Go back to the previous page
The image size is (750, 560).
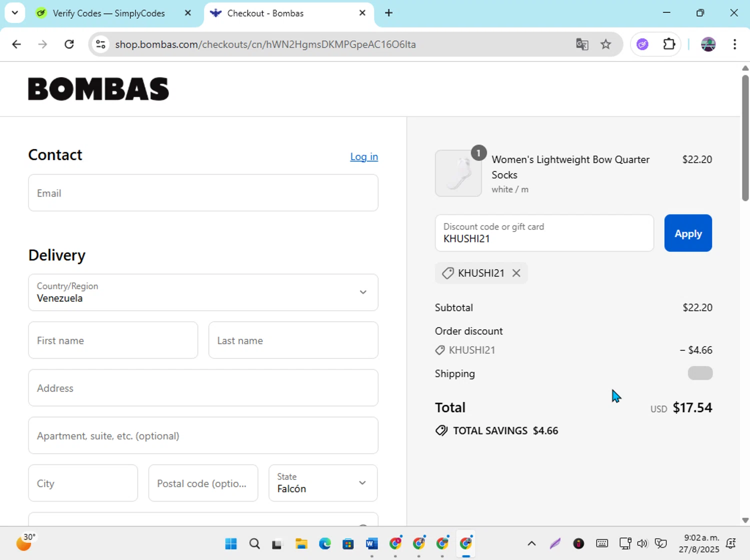tap(16, 44)
